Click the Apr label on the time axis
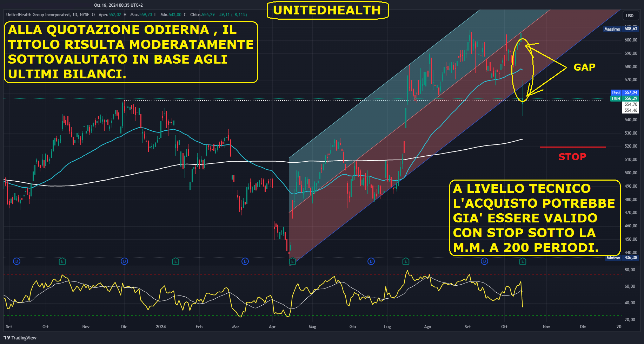Image resolution: width=644 pixels, height=344 pixels. 272,327
